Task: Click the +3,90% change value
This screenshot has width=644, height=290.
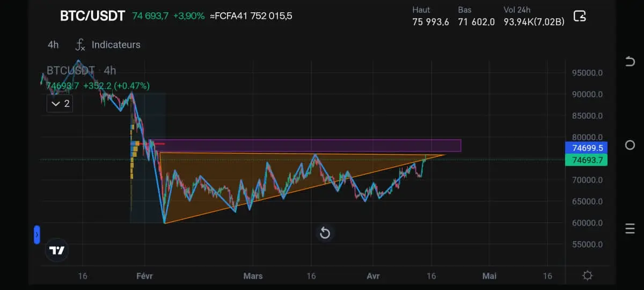Action: (x=188, y=16)
